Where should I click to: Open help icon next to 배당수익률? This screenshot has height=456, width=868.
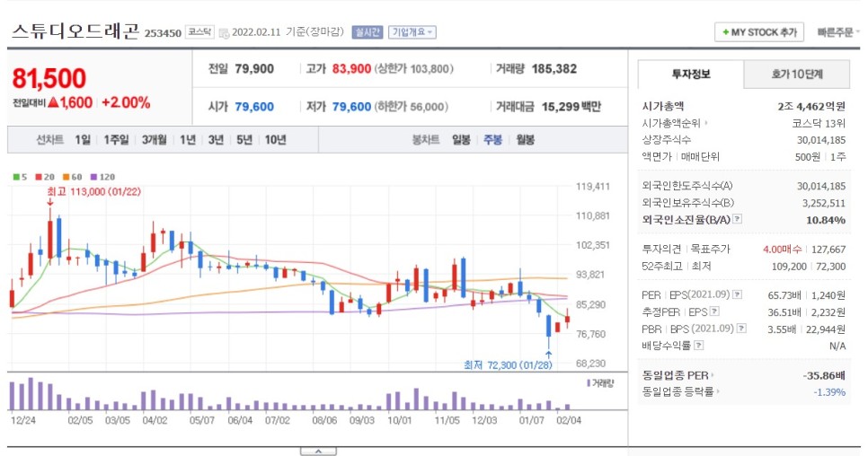coord(698,346)
